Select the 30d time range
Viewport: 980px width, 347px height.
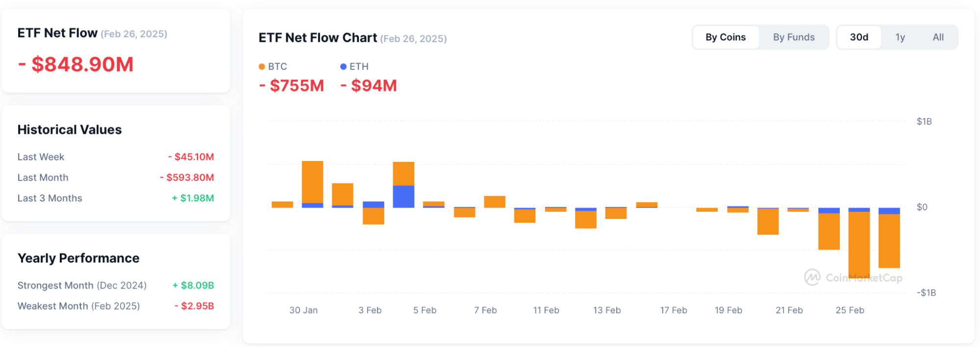pos(859,37)
